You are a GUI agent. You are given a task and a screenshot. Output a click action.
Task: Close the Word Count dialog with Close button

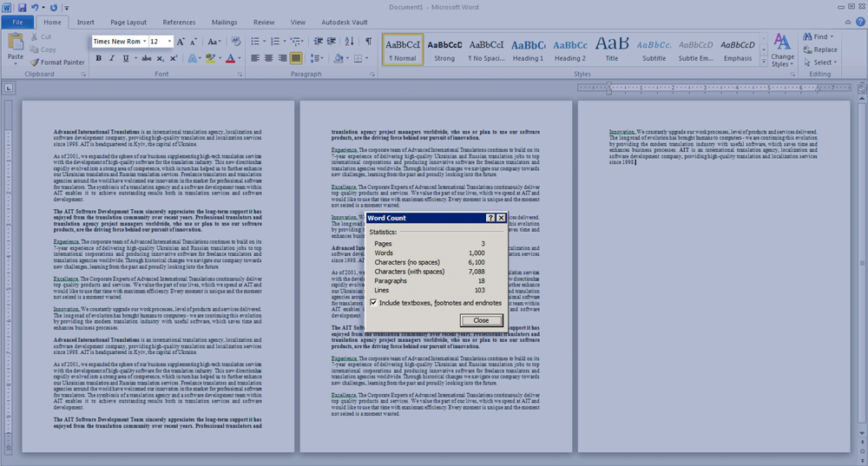(481, 320)
